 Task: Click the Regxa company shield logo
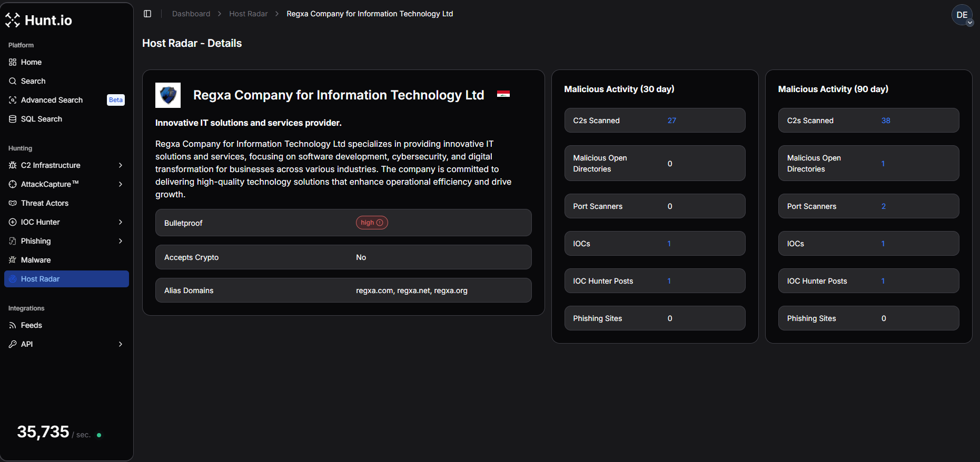coord(168,95)
